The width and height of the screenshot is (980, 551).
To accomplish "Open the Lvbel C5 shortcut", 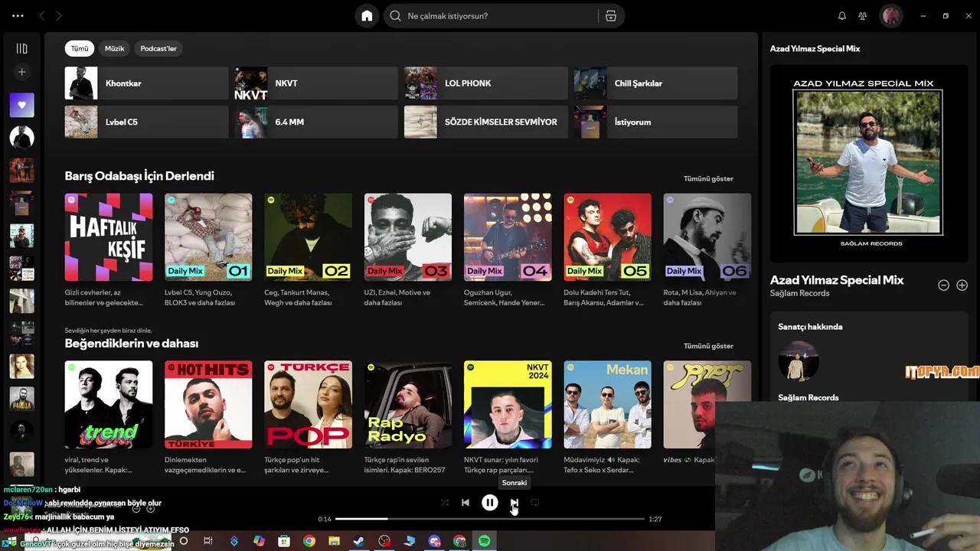I will click(x=146, y=122).
